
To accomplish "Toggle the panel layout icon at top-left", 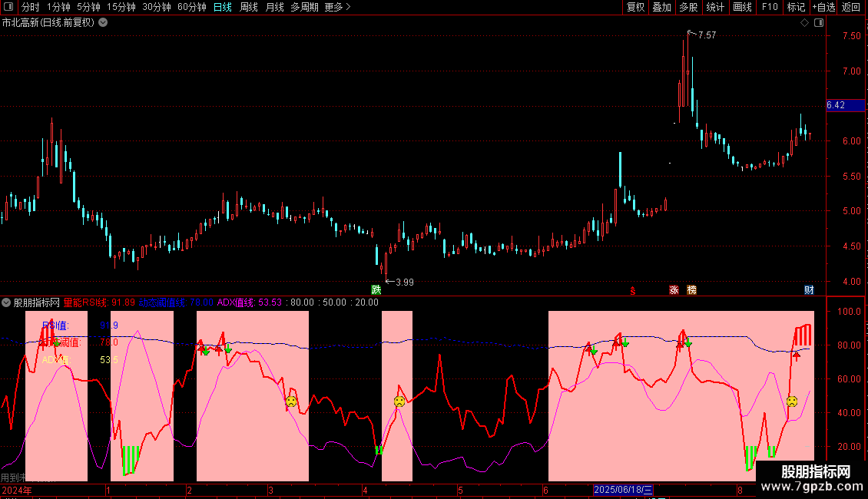I will (x=8, y=7).
